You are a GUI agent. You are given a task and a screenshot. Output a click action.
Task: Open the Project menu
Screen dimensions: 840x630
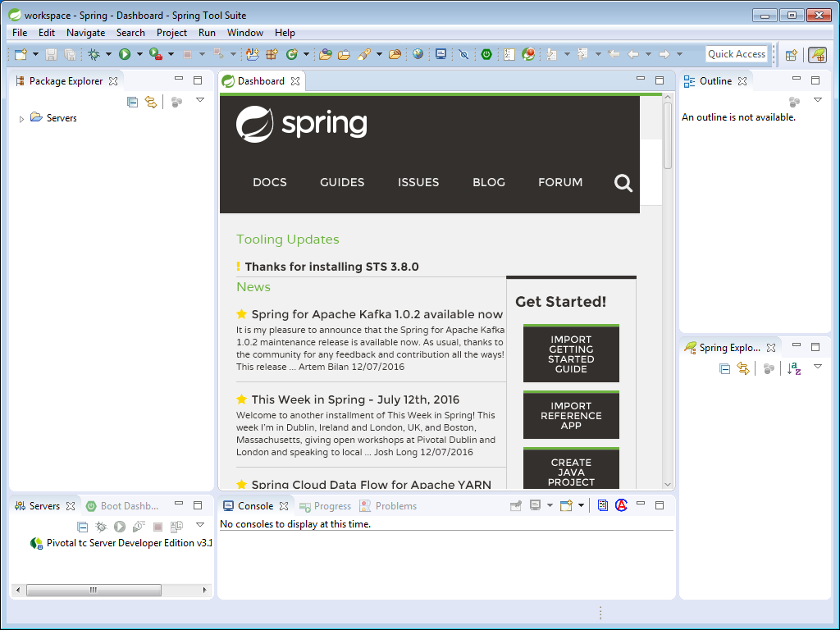[x=171, y=33]
